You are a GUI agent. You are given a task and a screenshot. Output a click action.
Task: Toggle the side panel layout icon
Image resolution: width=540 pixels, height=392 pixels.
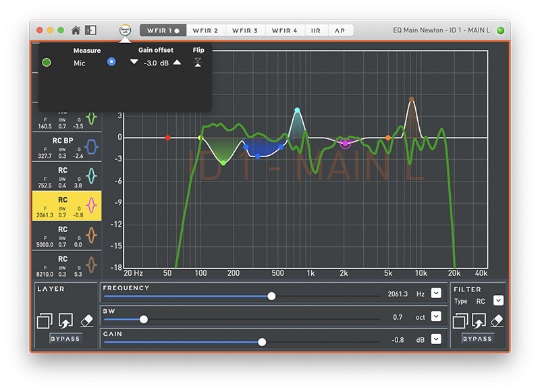pyautogui.click(x=91, y=30)
